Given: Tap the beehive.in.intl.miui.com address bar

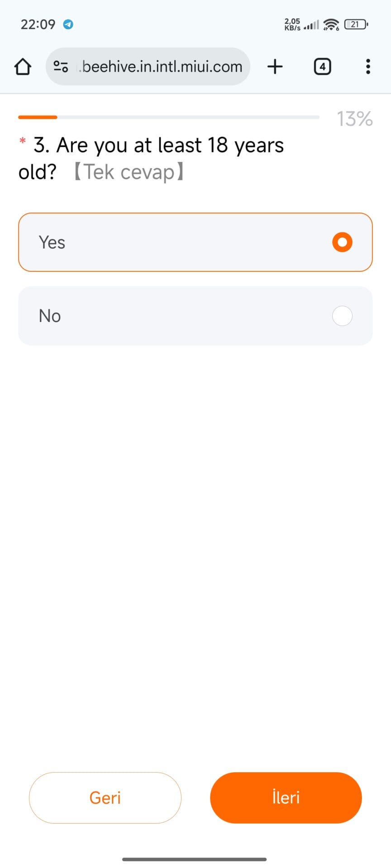Looking at the screenshot, I should click(162, 66).
